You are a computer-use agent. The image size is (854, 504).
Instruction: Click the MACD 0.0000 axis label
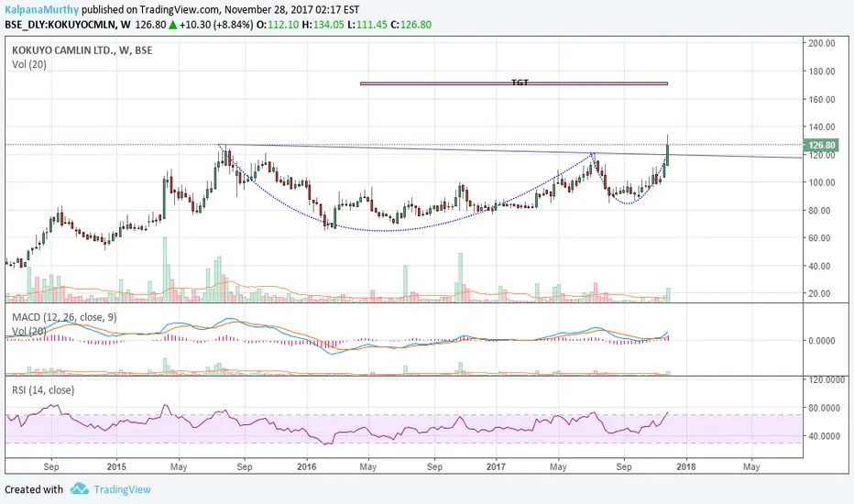click(822, 341)
